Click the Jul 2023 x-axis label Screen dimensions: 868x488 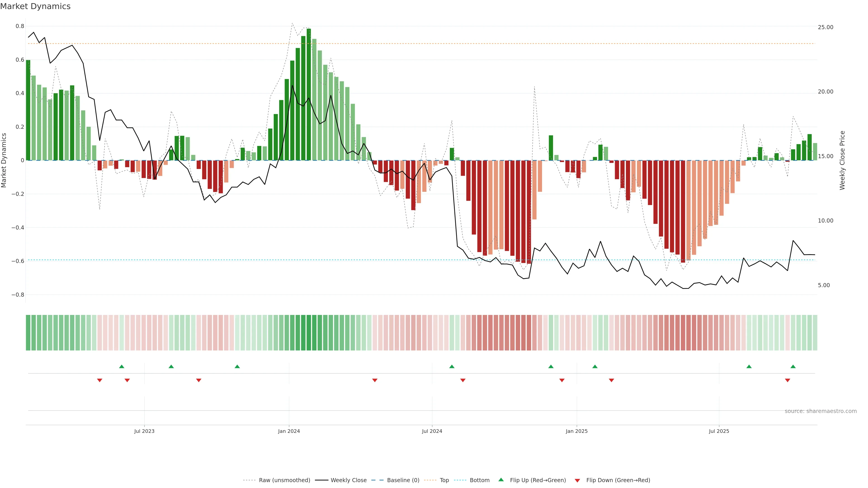tap(144, 431)
